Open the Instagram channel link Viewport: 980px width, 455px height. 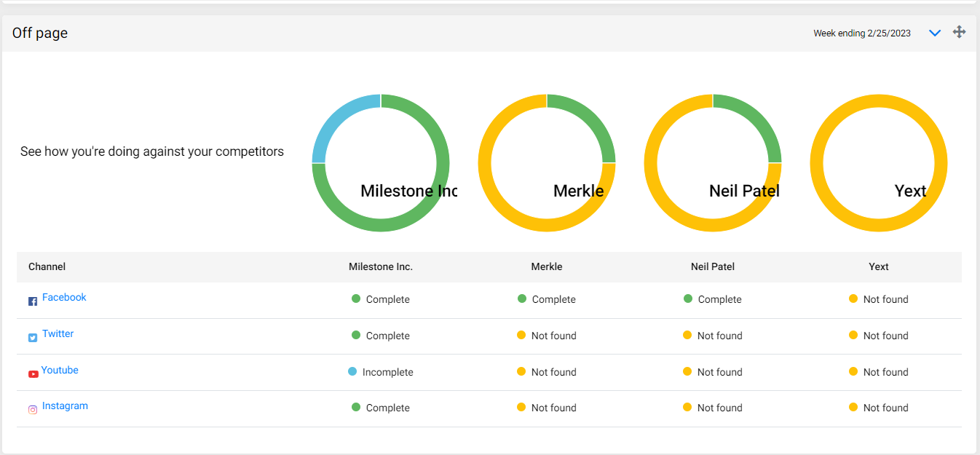[65, 405]
